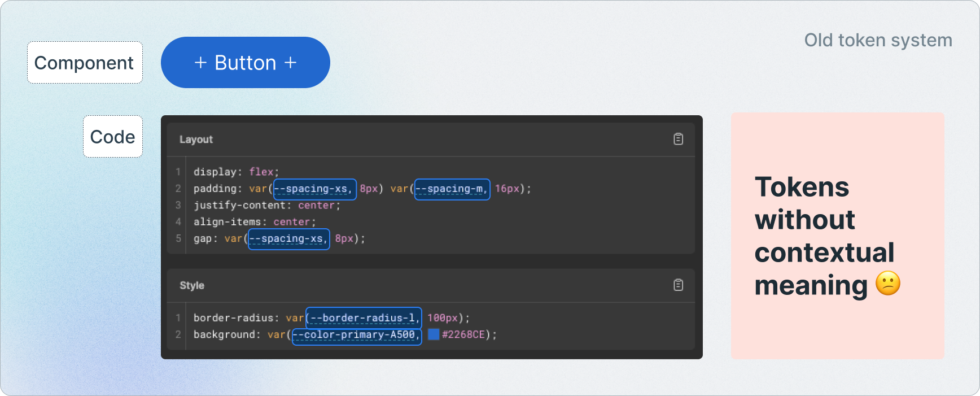
Task: Click the plus icon left of Button
Action: pos(200,63)
